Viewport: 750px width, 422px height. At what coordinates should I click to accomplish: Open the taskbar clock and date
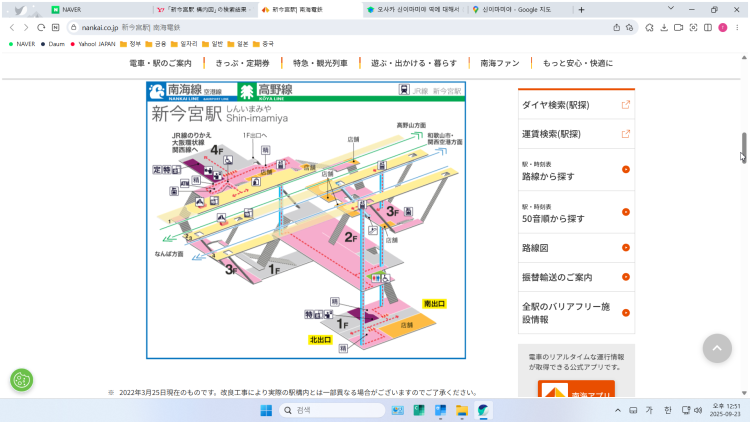(x=725, y=410)
